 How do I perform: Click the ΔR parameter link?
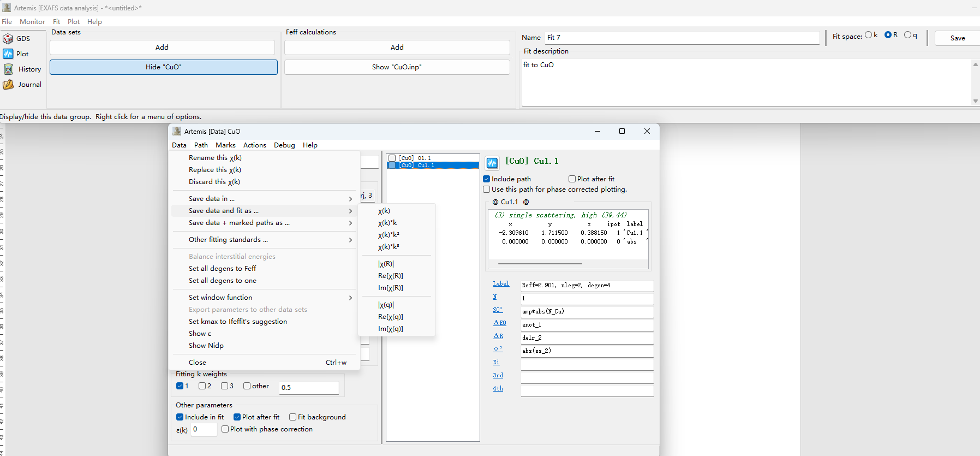click(x=498, y=336)
